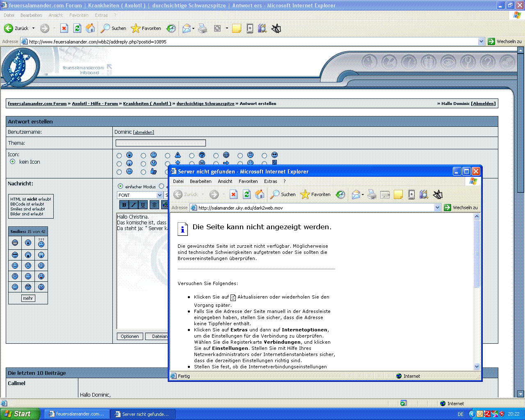Screen dimensions: 525x420
Task: Click the red stop icon in the main browser toolbar
Action: click(64, 28)
